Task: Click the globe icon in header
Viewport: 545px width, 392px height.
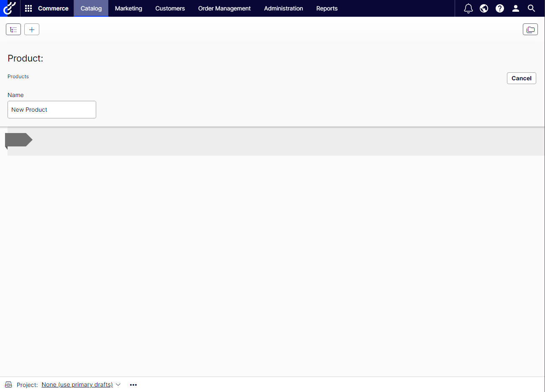Action: coord(484,8)
